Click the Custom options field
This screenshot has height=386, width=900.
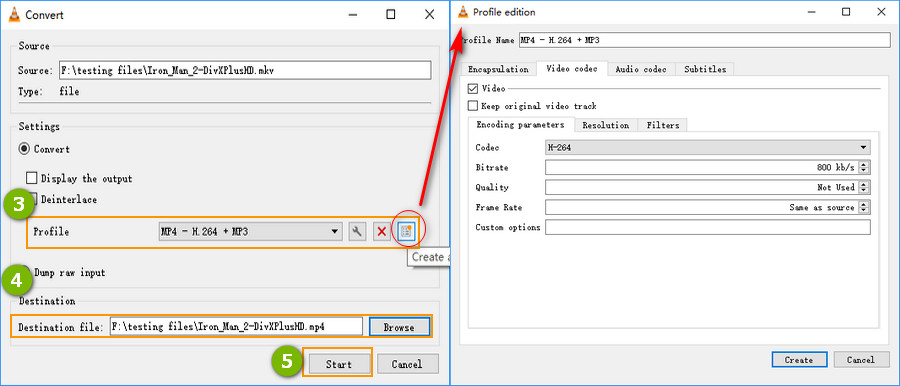[707, 227]
